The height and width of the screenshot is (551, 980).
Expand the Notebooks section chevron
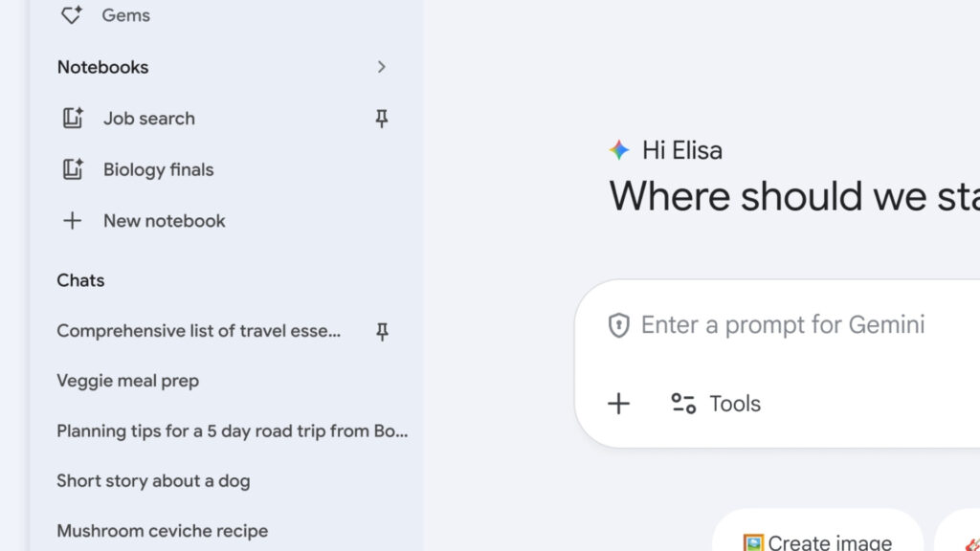381,67
